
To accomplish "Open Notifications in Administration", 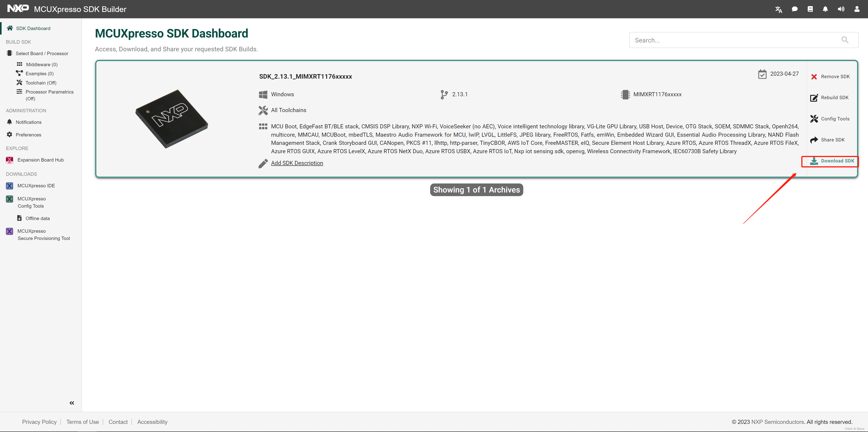I will (x=29, y=122).
